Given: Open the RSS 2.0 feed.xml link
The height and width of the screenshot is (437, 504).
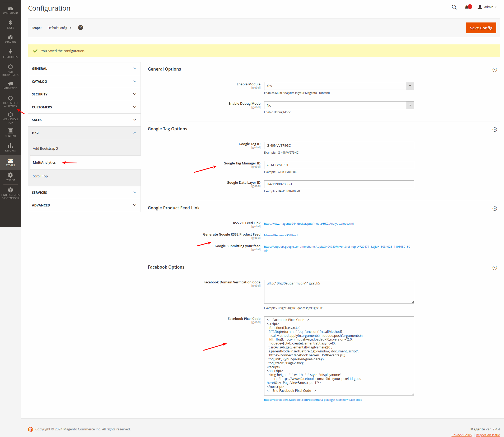Looking at the screenshot, I should pos(309,224).
